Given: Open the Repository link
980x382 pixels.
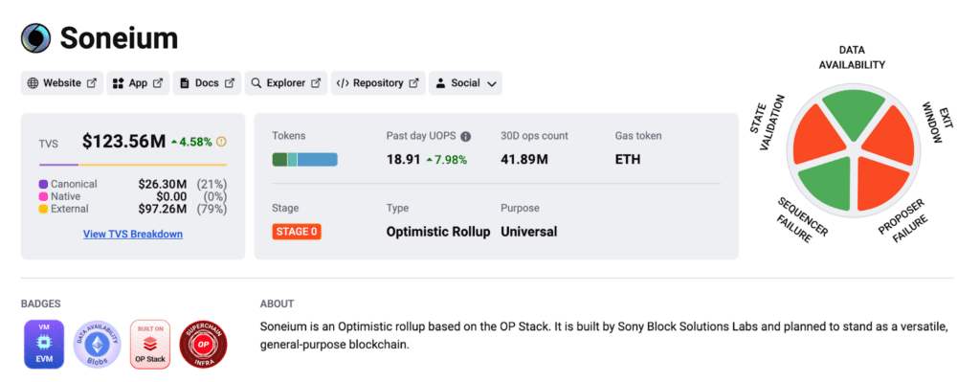Looking at the screenshot, I should point(378,83).
